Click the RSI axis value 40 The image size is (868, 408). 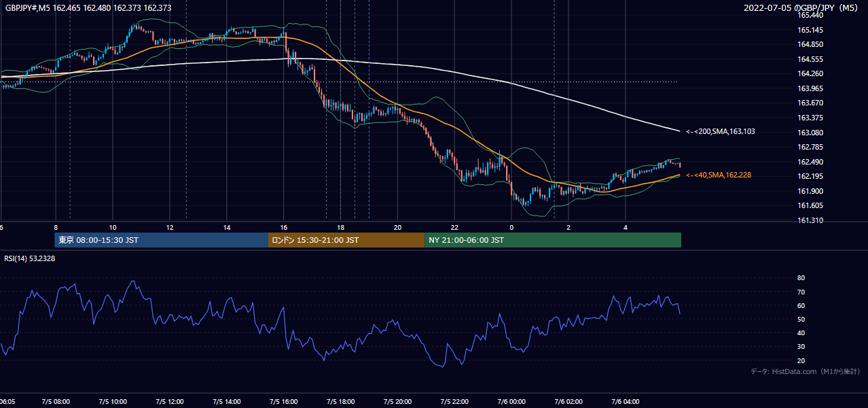coord(801,333)
